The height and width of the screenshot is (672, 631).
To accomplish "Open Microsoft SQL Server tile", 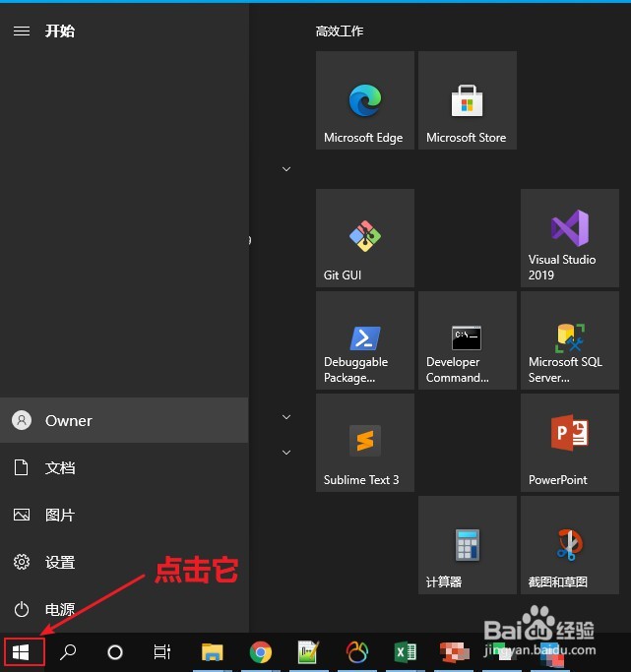I will (x=570, y=340).
